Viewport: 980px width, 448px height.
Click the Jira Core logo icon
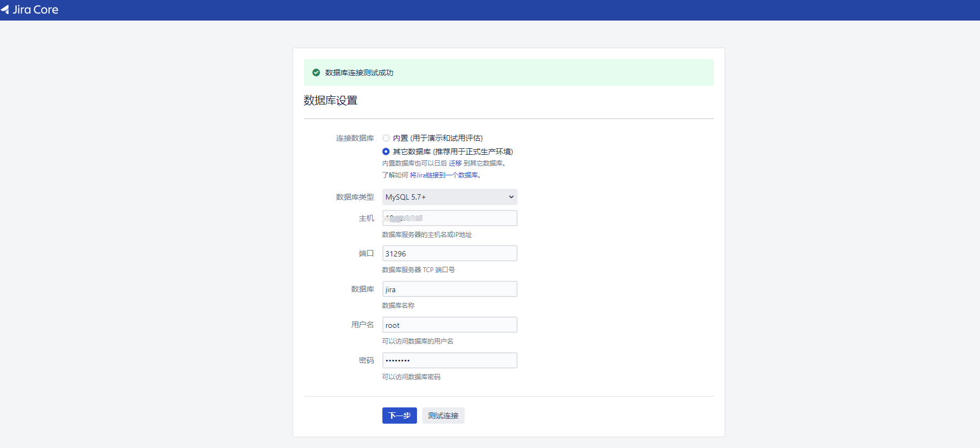coord(5,10)
